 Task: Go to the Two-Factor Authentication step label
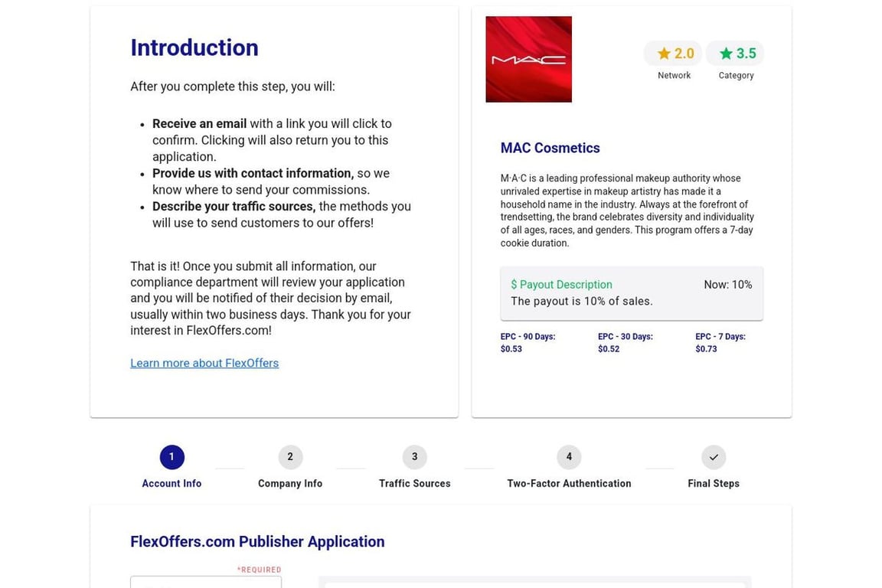point(569,483)
